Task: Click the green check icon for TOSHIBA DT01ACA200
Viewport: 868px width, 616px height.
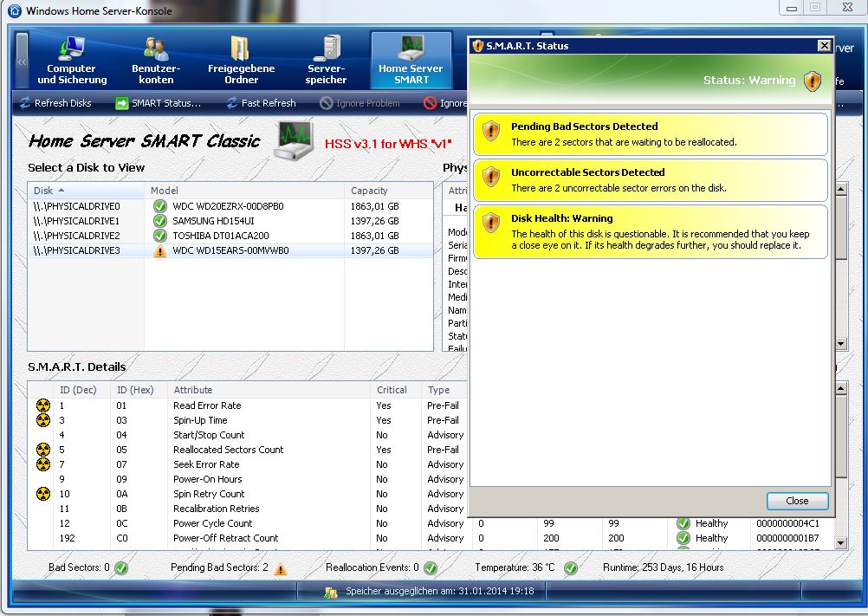Action: point(160,236)
